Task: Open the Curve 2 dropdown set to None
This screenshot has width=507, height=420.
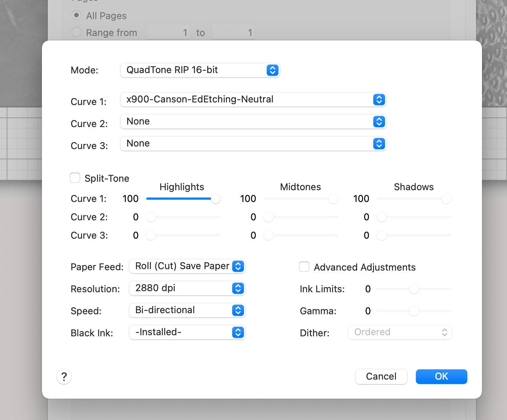Action: (253, 122)
